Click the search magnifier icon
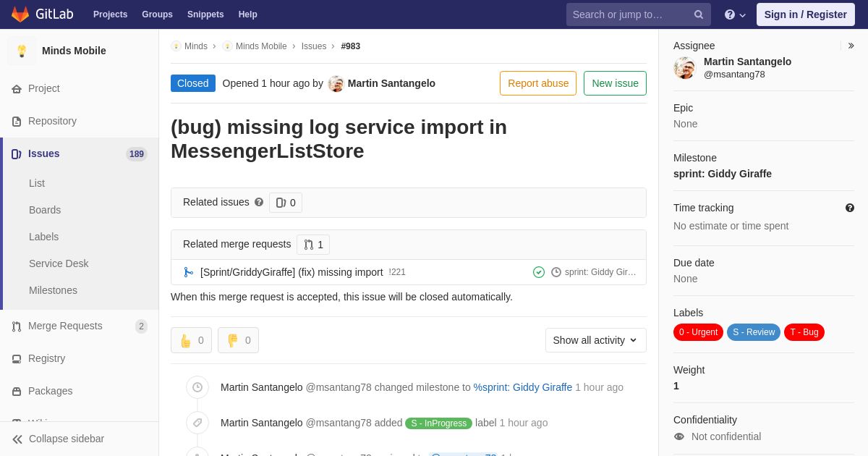Screen dimensions: 868x456 click(x=699, y=14)
